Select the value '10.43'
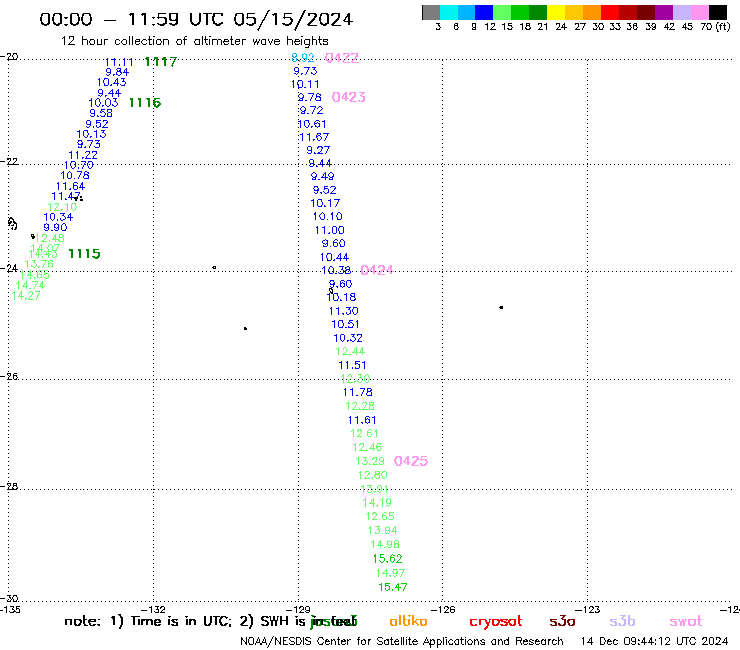Image resolution: width=740 pixels, height=650 pixels. [112, 82]
